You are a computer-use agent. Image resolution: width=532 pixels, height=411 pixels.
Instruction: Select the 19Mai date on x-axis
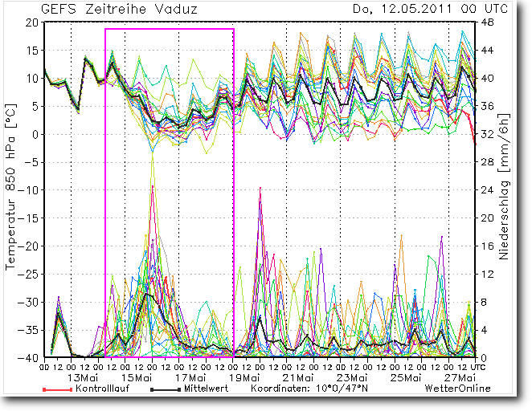[245, 377]
